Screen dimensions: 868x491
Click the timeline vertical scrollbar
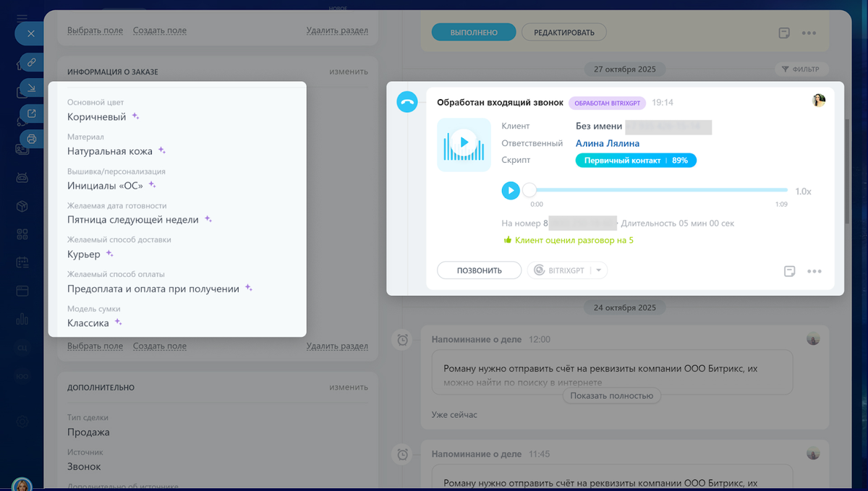pos(848,170)
